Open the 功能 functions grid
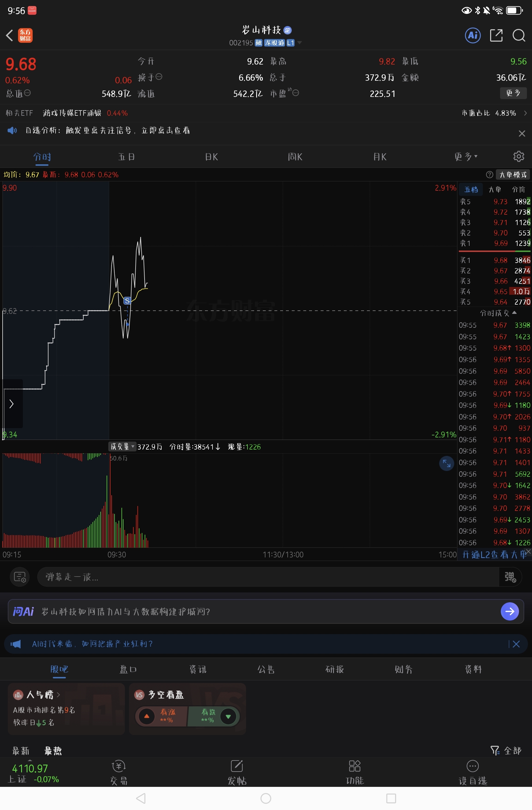Screen dimensions: 532x810 coord(355,773)
